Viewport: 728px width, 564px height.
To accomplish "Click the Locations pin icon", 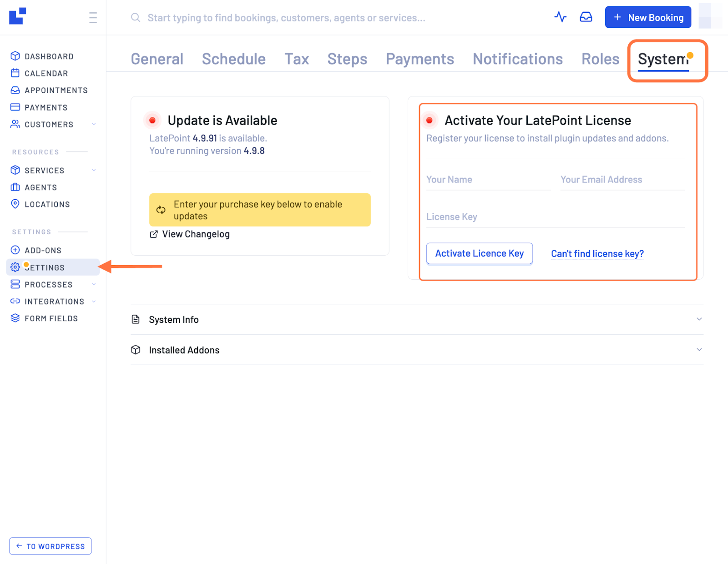I will click(15, 204).
